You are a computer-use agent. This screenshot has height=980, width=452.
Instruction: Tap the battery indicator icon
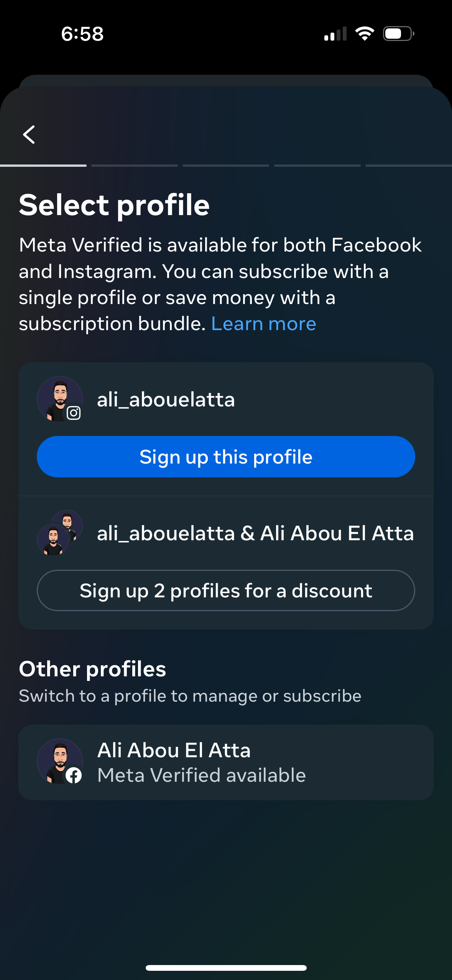click(398, 34)
